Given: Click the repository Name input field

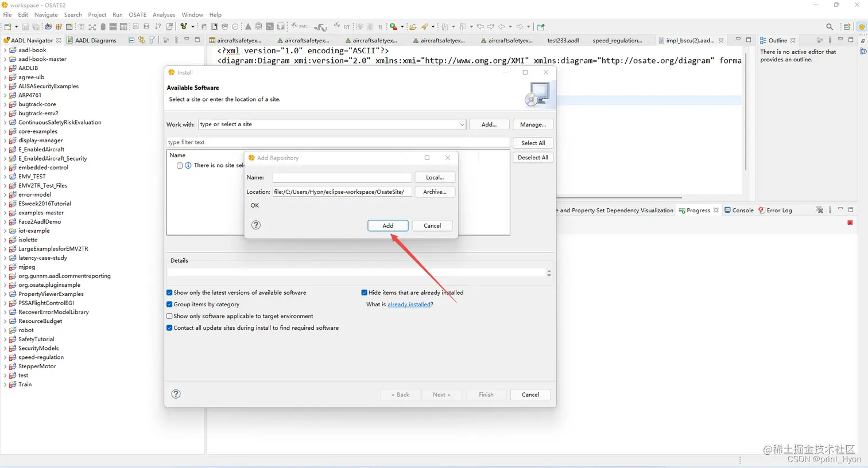Looking at the screenshot, I should (342, 177).
